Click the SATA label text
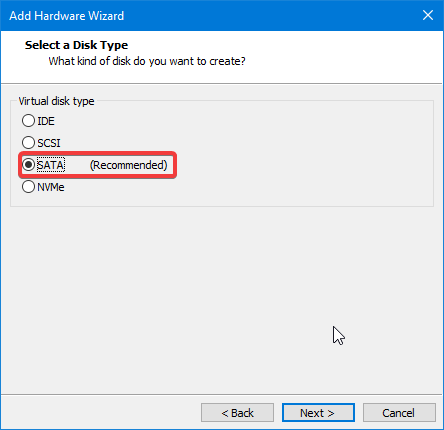444x430 pixels. point(51,165)
